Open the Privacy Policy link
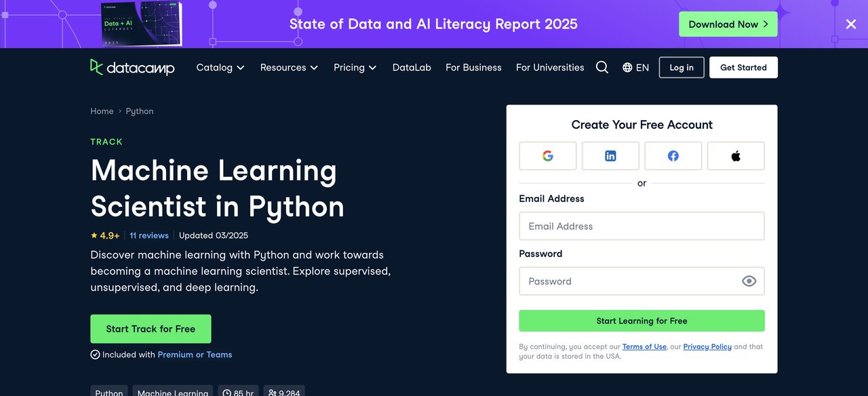The width and height of the screenshot is (868, 396). pos(707,346)
